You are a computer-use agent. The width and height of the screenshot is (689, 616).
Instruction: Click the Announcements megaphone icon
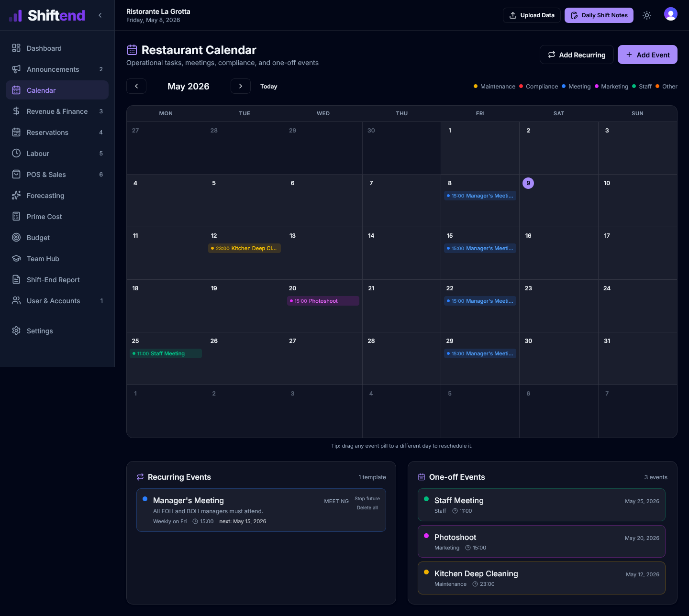tap(16, 69)
